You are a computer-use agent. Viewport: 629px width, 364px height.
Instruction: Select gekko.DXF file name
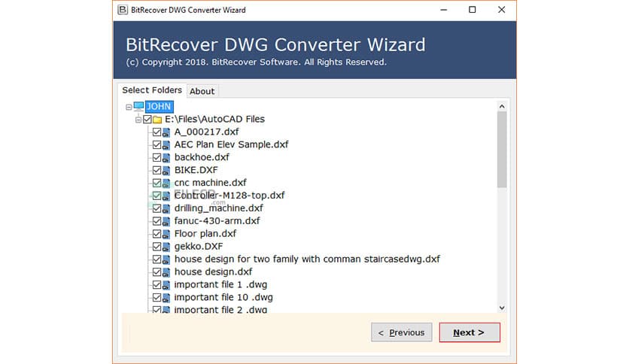199,247
